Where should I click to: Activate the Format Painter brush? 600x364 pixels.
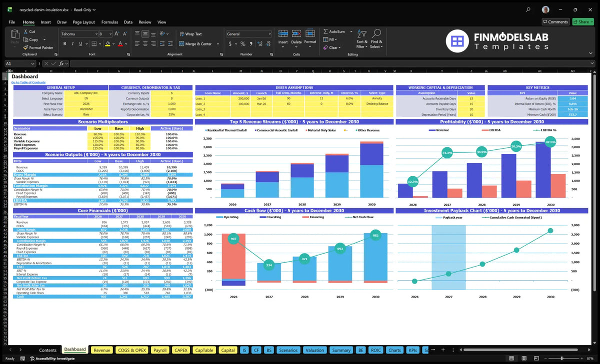[x=25, y=47]
